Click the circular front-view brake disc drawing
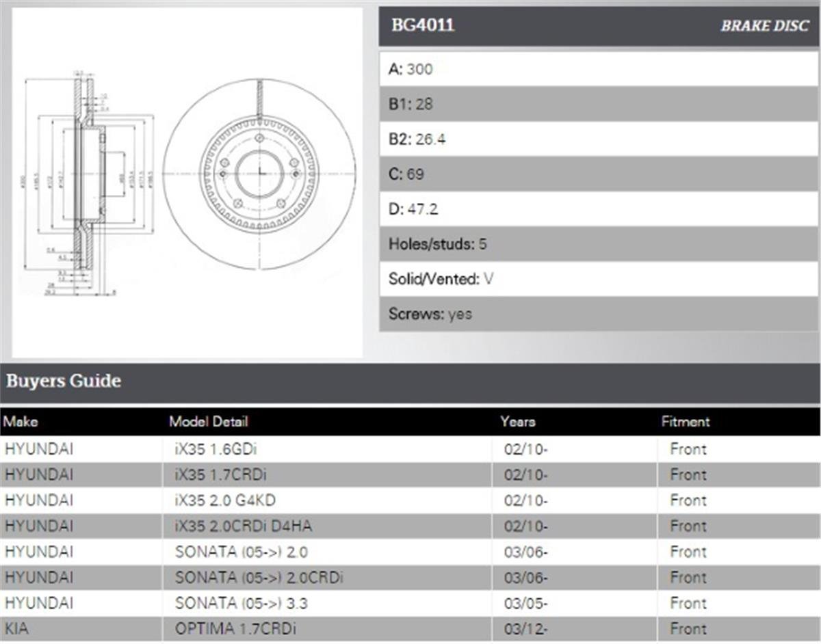This screenshot has width=821, height=644. click(259, 174)
